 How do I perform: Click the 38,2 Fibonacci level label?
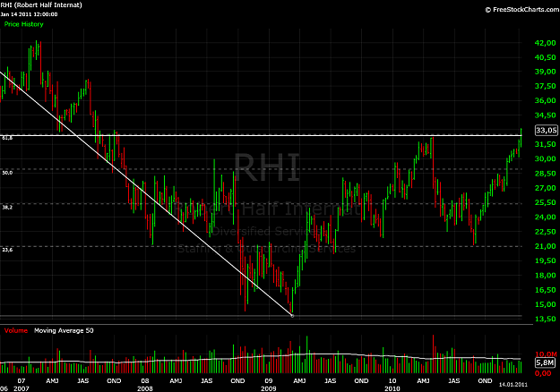click(7, 208)
